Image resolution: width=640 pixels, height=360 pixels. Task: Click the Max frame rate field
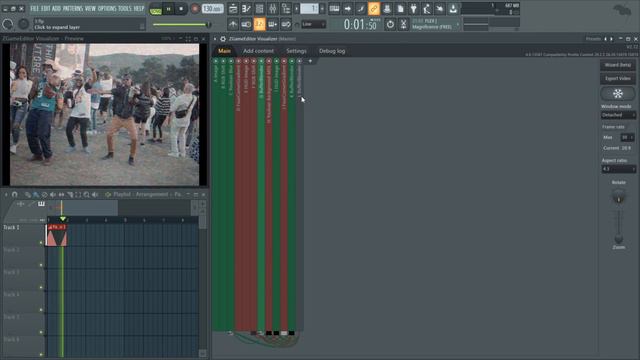627,138
